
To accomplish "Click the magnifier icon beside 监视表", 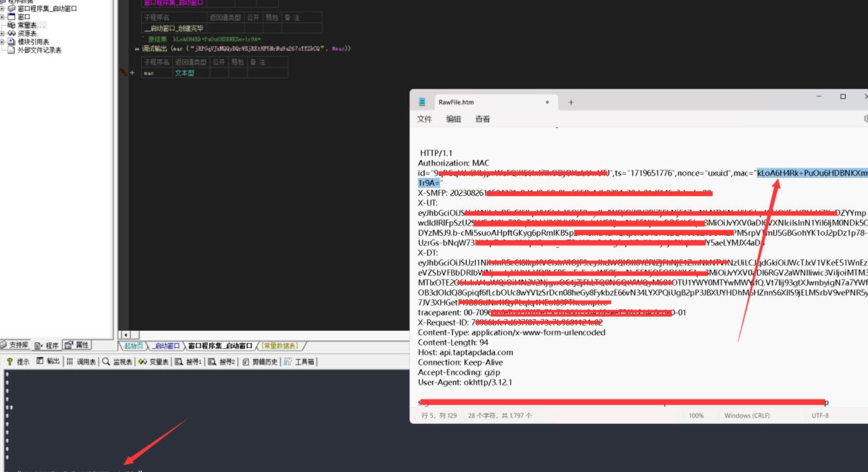I will 107,362.
